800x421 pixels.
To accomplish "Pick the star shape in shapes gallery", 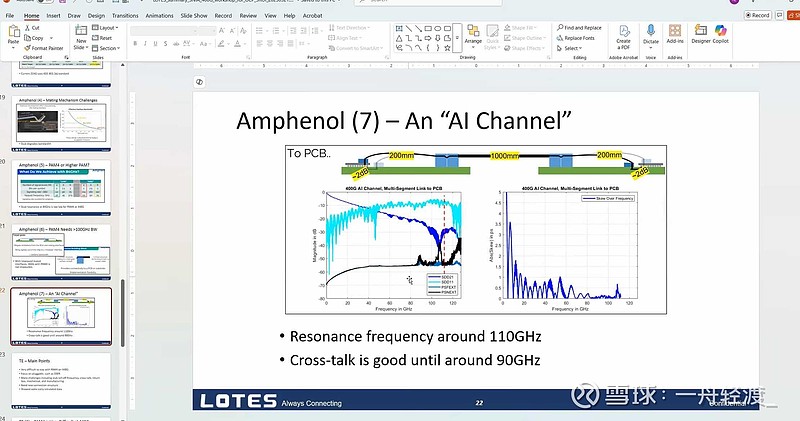I will point(447,47).
